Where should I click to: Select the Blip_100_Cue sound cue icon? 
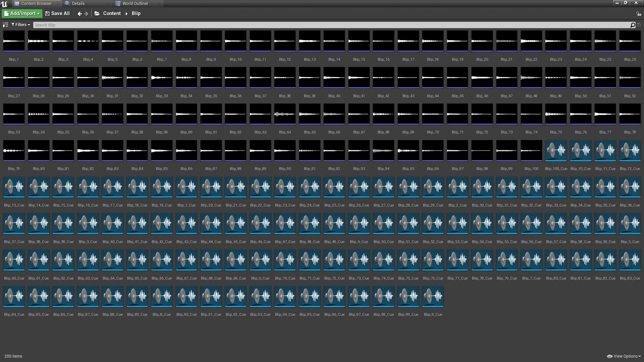[x=556, y=151]
